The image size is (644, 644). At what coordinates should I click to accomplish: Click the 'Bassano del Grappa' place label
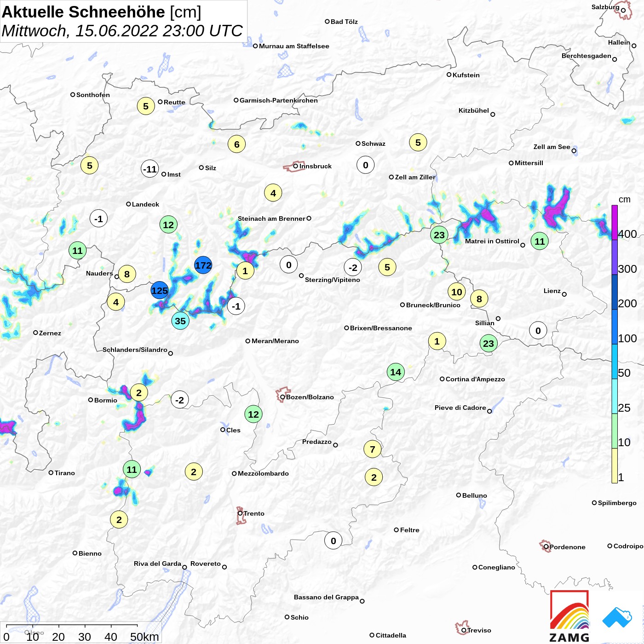[326, 597]
